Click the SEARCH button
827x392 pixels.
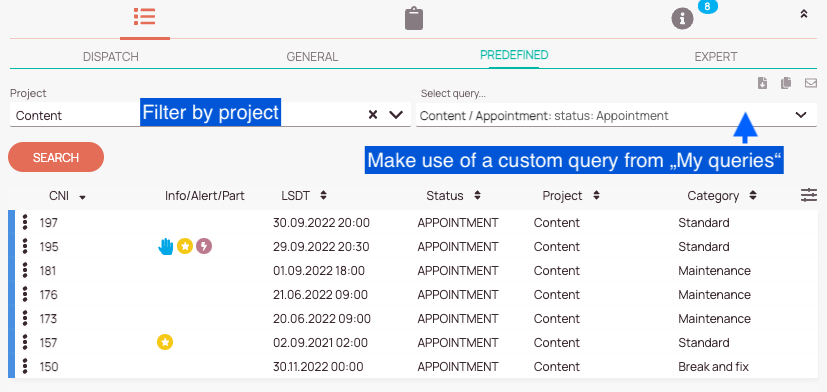click(x=56, y=157)
